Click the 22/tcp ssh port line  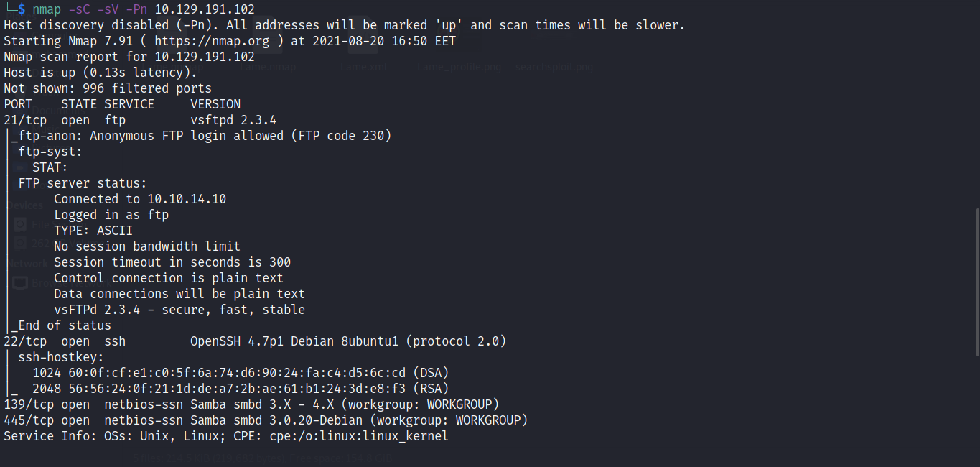[x=255, y=341]
